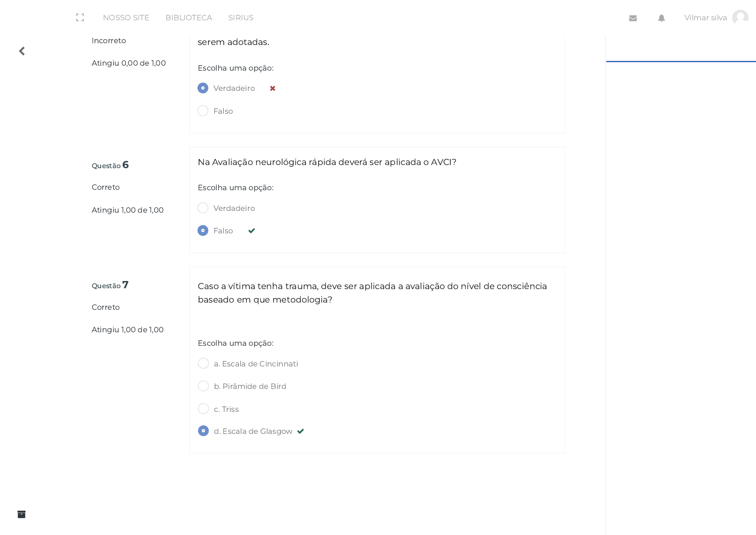Image resolution: width=756 pixels, height=535 pixels.
Task: Click green checkmark beside Escala de Glasgow
Action: coord(301,431)
